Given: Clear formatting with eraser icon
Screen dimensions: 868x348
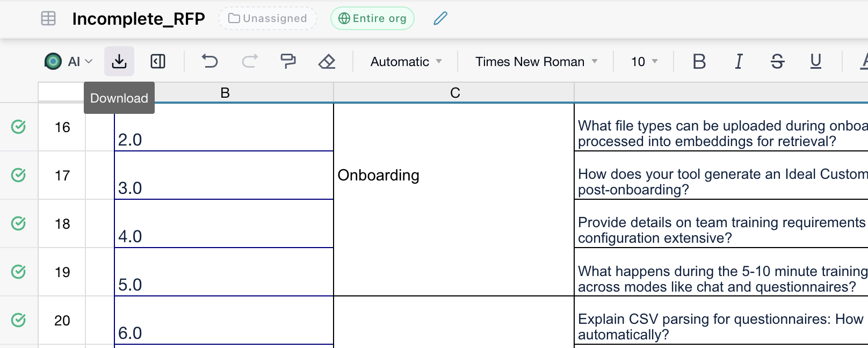Looking at the screenshot, I should [327, 61].
